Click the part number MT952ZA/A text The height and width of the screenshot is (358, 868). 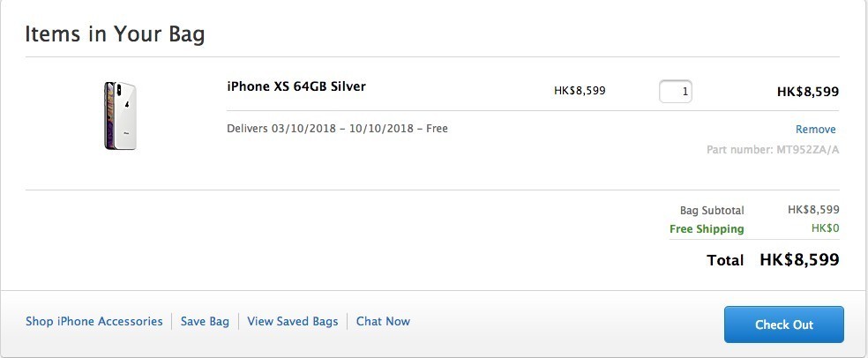coord(773,150)
